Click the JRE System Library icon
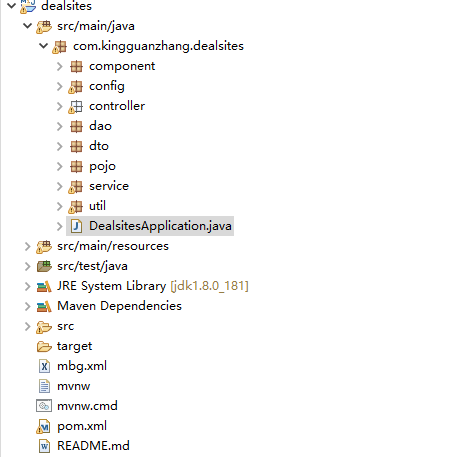Screen dimensions: 465x457 tap(44, 286)
